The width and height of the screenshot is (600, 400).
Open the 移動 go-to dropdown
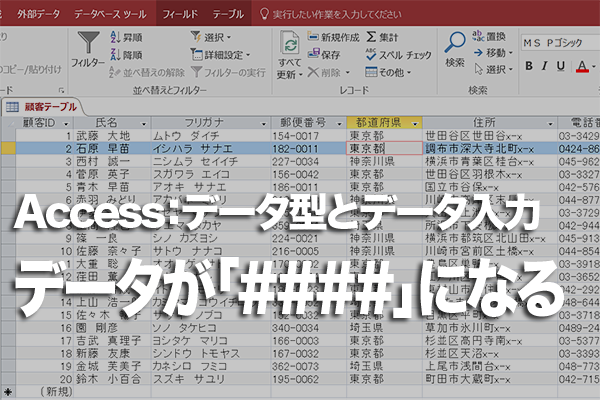coord(493,52)
